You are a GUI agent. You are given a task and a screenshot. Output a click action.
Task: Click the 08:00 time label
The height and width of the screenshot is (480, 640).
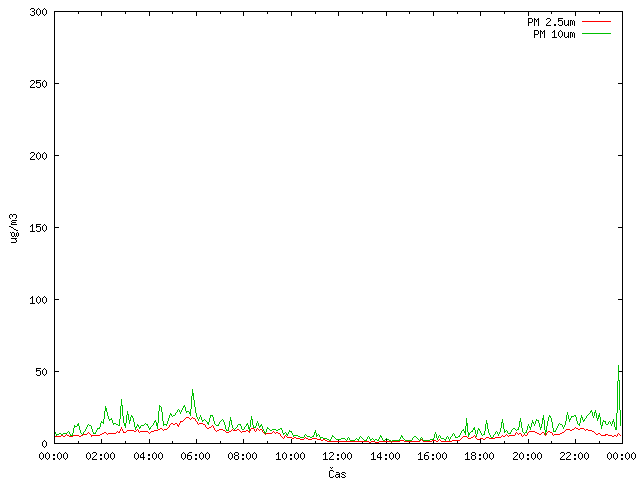pos(242,456)
